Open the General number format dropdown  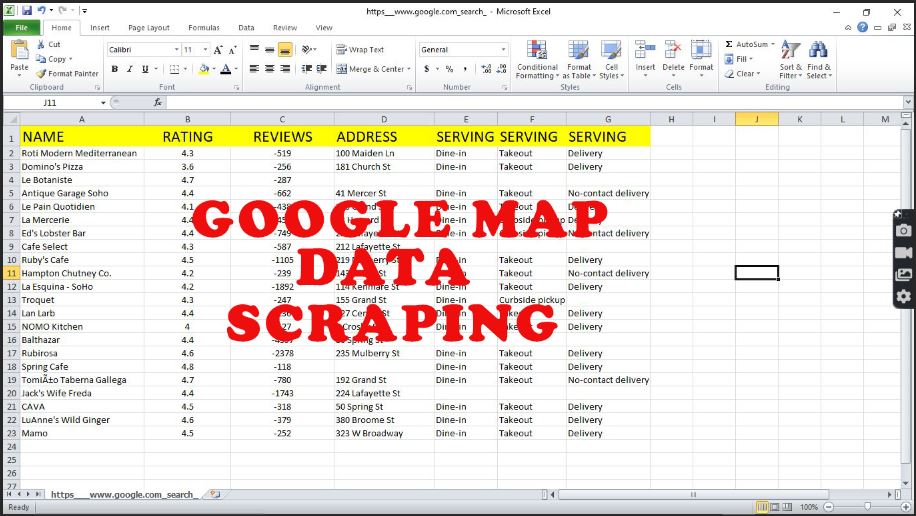pos(503,50)
